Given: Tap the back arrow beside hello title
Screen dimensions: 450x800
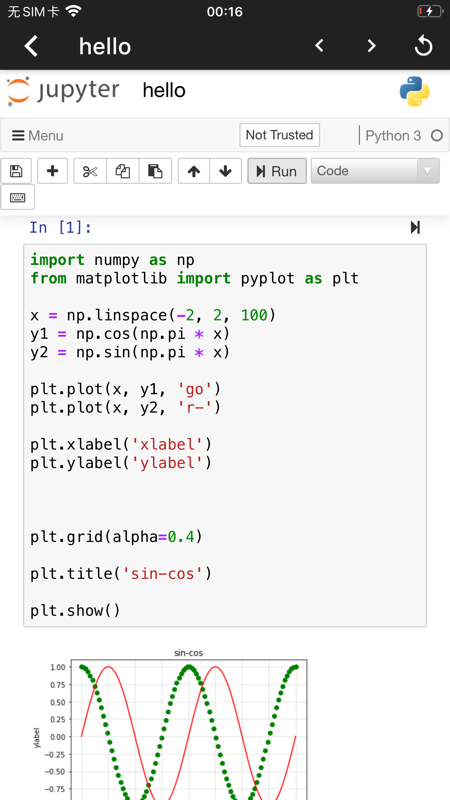Looking at the screenshot, I should pos(31,46).
